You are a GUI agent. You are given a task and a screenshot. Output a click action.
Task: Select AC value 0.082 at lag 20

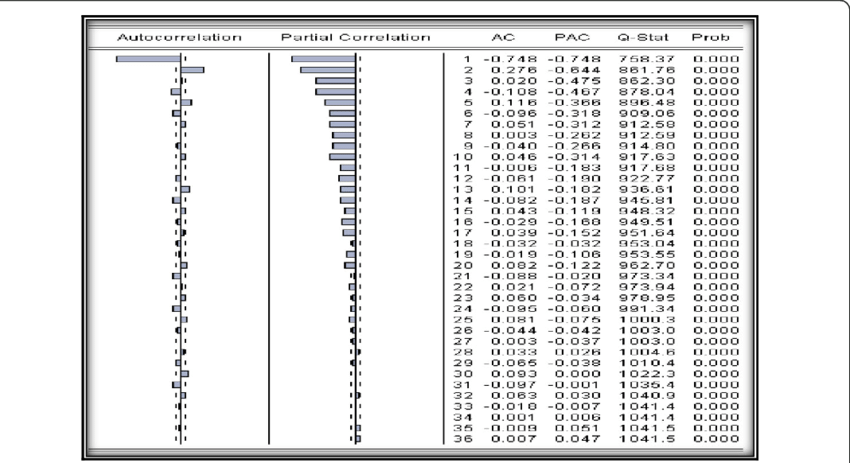coord(514,265)
